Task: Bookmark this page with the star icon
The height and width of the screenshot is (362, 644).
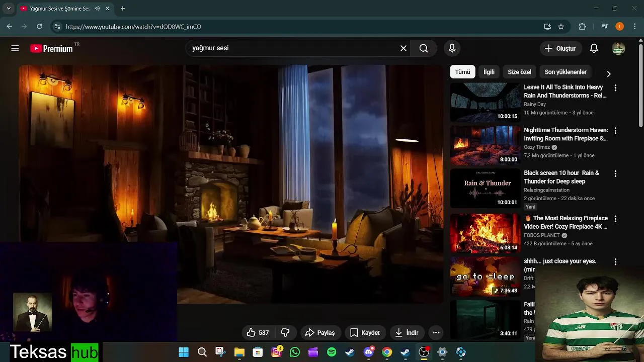Action: click(561, 27)
